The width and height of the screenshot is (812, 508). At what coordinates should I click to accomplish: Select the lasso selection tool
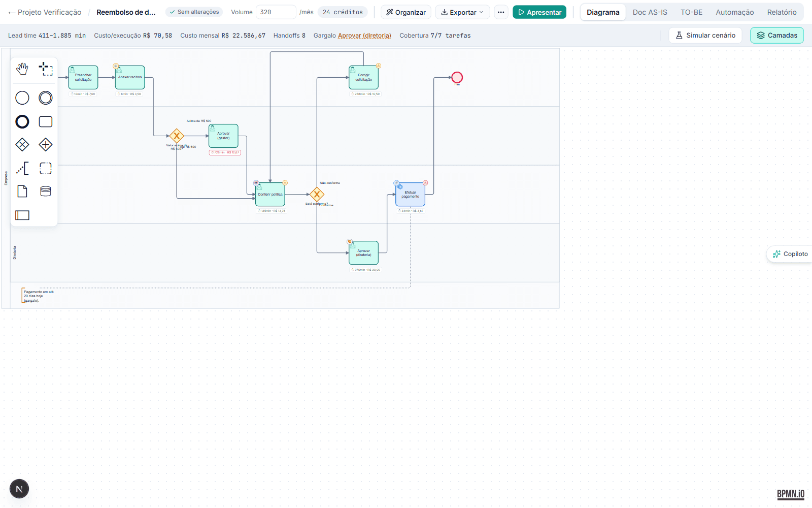46,69
